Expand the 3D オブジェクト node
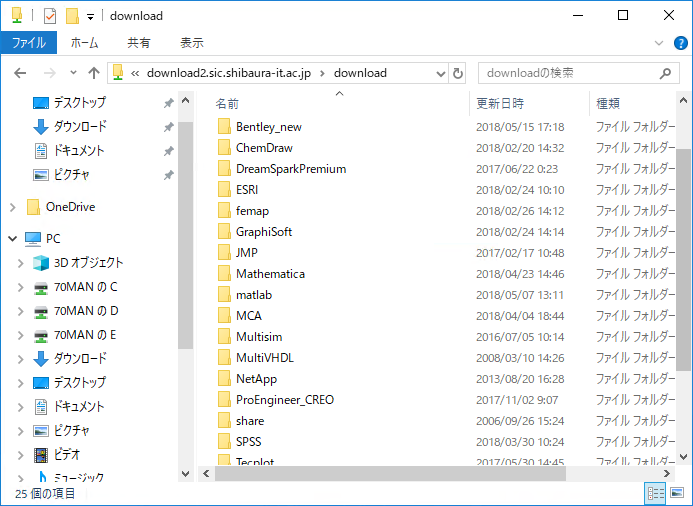Image resolution: width=693 pixels, height=506 pixels. [20, 263]
